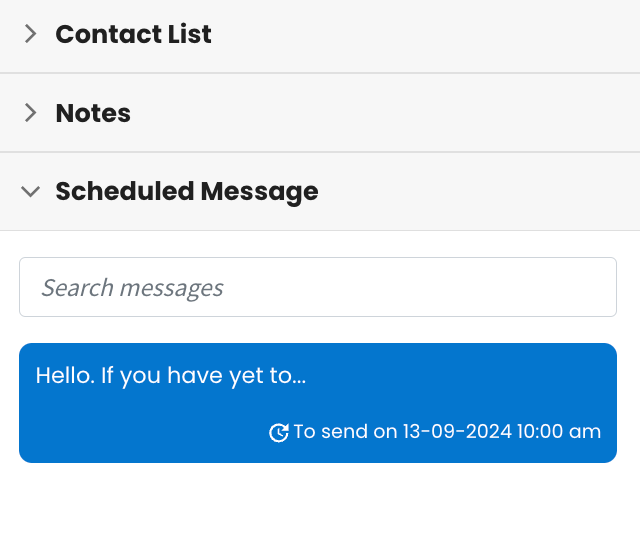Expand the Notes section chevron
Screen dimensions: 640x536
point(31,113)
